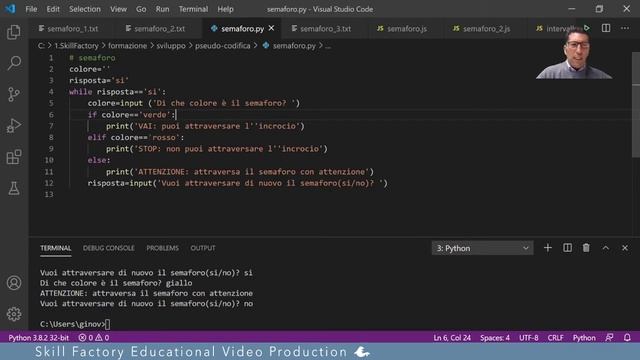Split the editor to the right
The width and height of the screenshot is (640, 360).
click(x=606, y=28)
